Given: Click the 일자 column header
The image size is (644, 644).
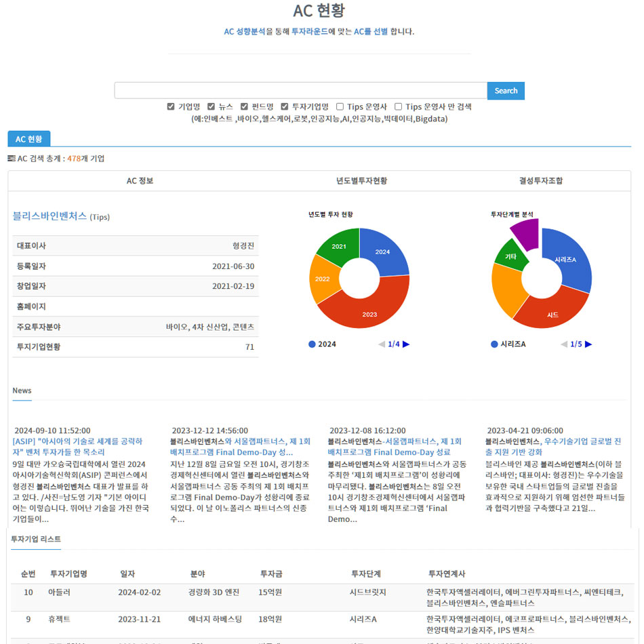Looking at the screenshot, I should pyautogui.click(x=127, y=573).
